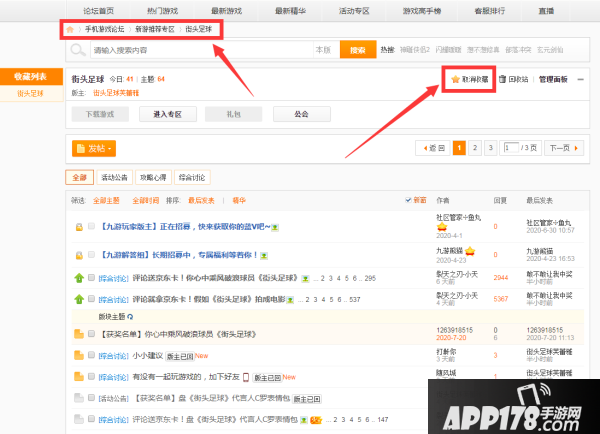Image resolution: width=600 pixels, height=434 pixels.
Task: Click the green up-arrow icon on 评论送京东卡 thread
Action: [78, 277]
